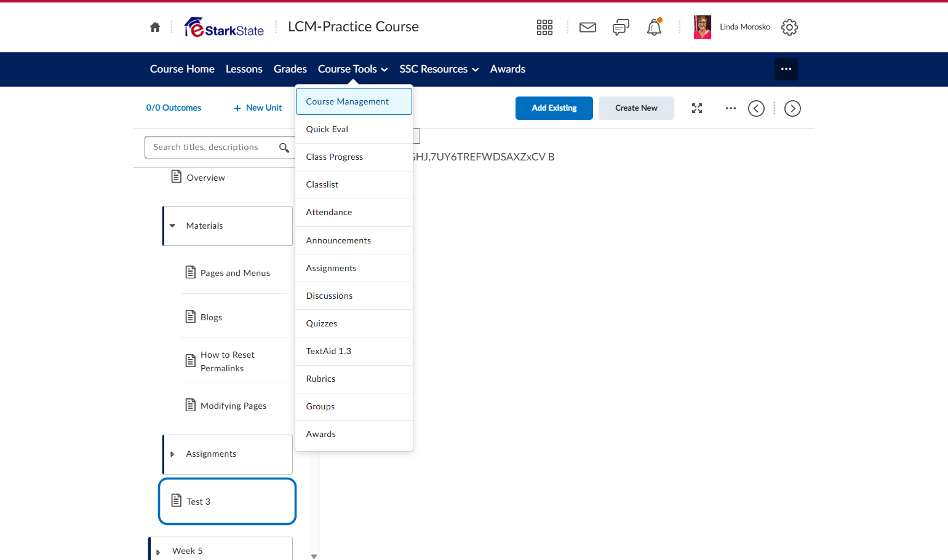Click the search magnifier icon
The image size is (948, 560).
[284, 148]
